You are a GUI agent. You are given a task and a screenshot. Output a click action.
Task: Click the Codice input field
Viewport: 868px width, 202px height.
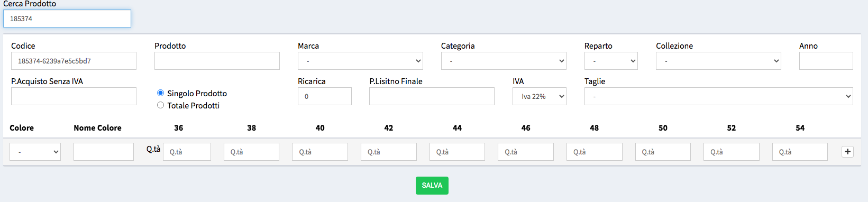(x=74, y=61)
